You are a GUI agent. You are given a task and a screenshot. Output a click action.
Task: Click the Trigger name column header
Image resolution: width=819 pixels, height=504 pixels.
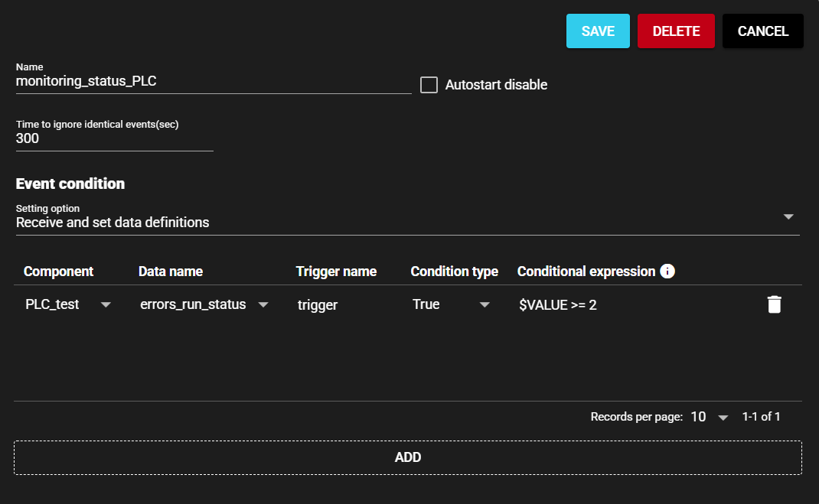tap(336, 272)
